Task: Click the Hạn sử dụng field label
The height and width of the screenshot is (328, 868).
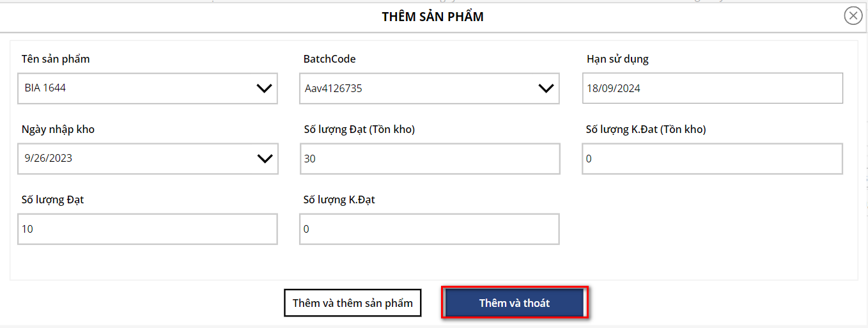Action: pyautogui.click(x=617, y=59)
